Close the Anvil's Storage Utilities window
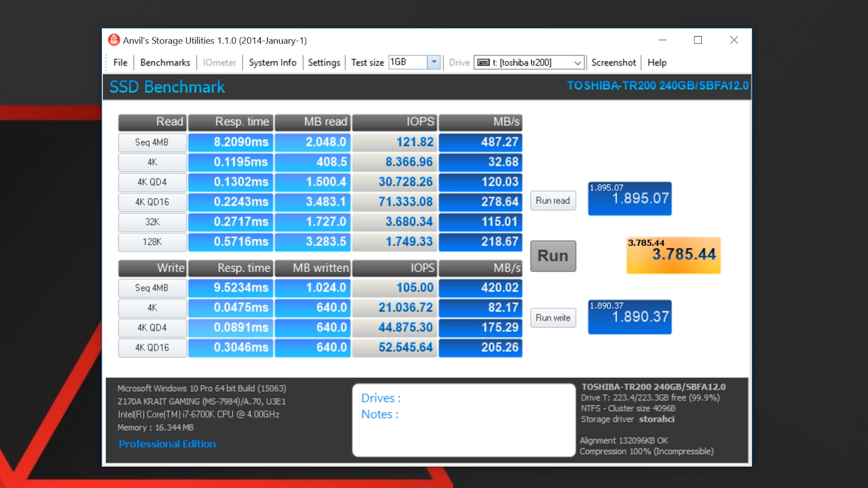This screenshot has height=488, width=868. pos(734,40)
